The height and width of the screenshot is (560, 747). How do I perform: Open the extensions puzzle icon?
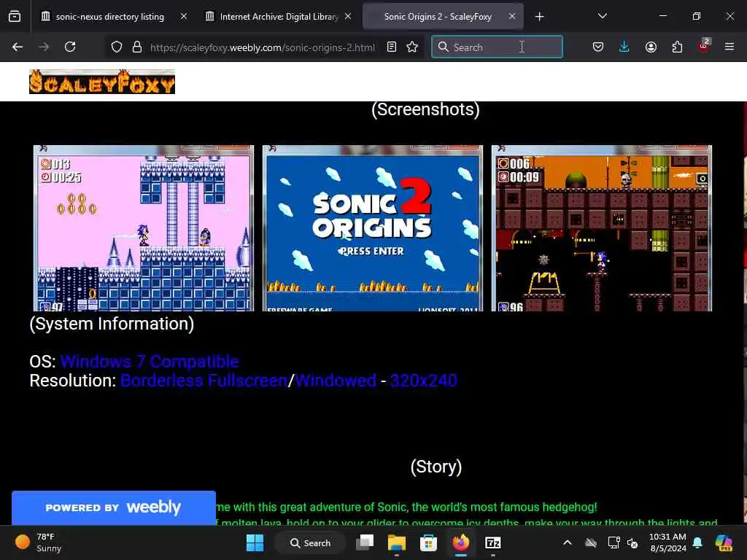(677, 47)
